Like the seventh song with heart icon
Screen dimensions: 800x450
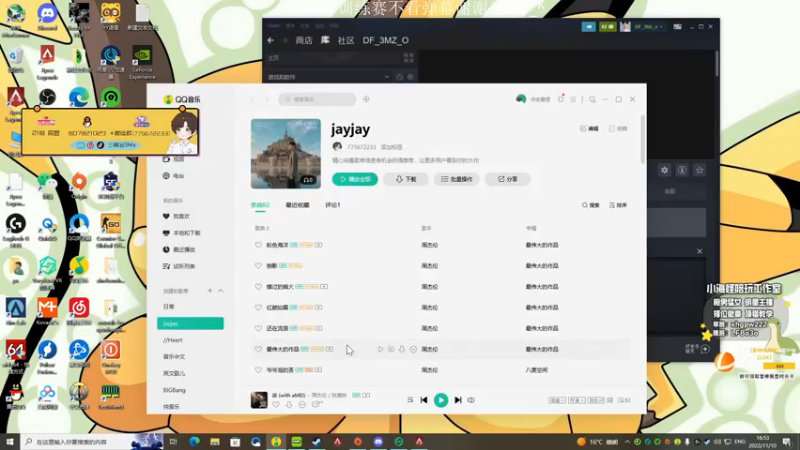pos(258,370)
